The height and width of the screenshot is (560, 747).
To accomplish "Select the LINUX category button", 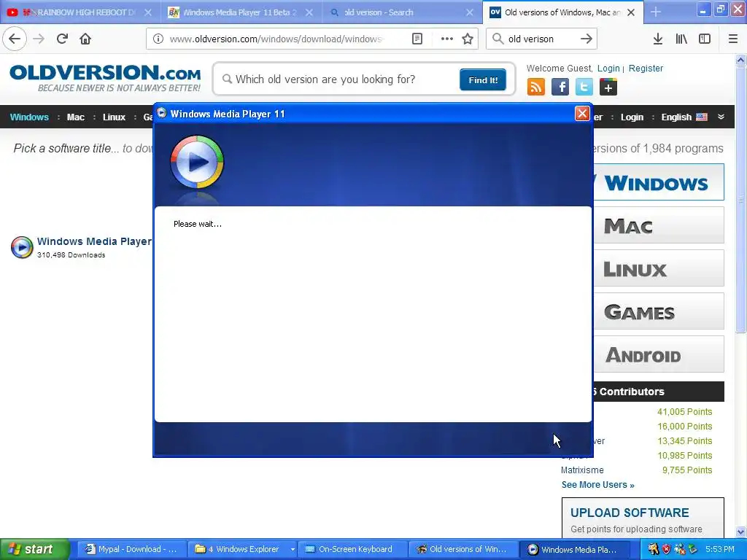I will click(659, 268).
